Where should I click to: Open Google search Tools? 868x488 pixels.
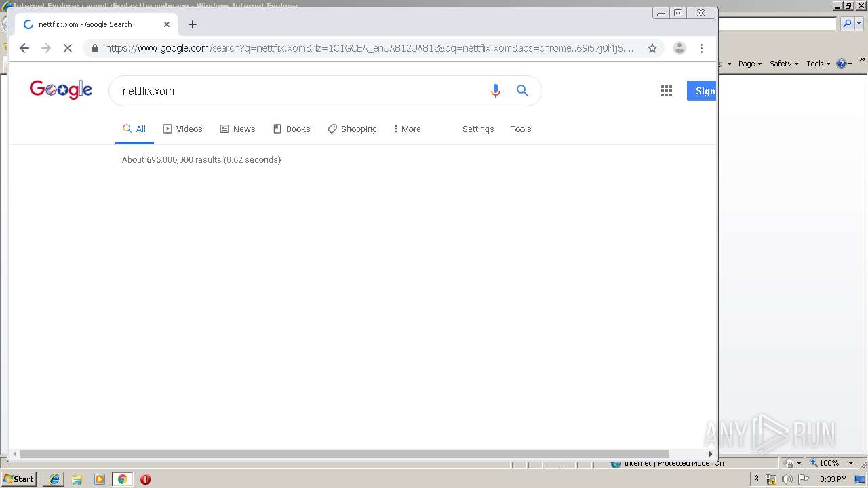521,129
